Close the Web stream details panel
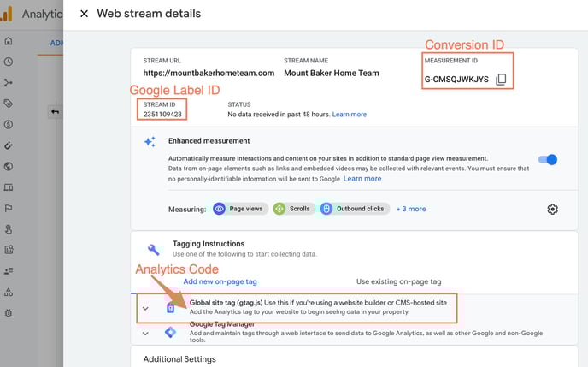This screenshot has height=367, width=588. 83,14
